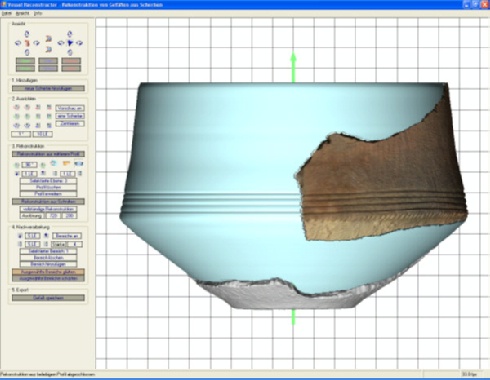Click the 'Selektierte Ebene' field
The height and width of the screenshot is (380, 490).
tap(48, 181)
